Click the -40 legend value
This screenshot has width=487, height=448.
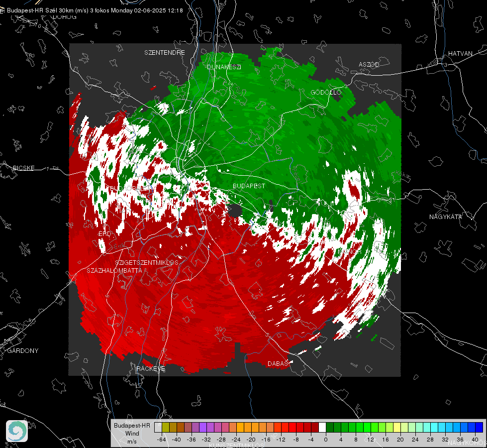[x=177, y=440]
